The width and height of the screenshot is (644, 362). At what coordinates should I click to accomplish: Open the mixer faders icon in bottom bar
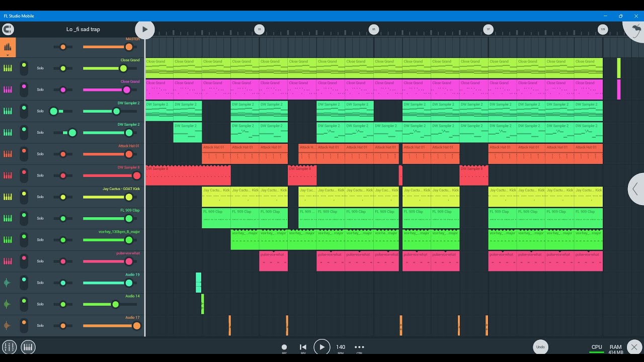pos(10,347)
